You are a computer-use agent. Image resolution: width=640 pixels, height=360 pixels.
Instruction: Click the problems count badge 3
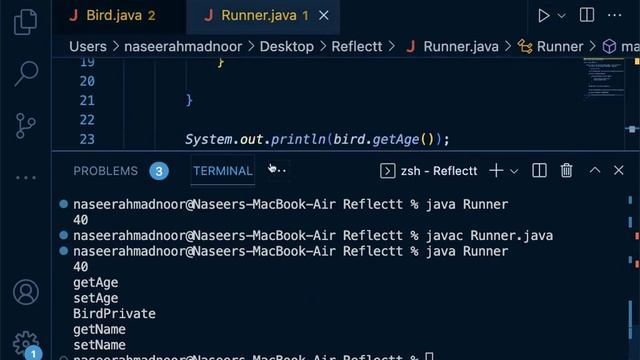click(x=159, y=171)
